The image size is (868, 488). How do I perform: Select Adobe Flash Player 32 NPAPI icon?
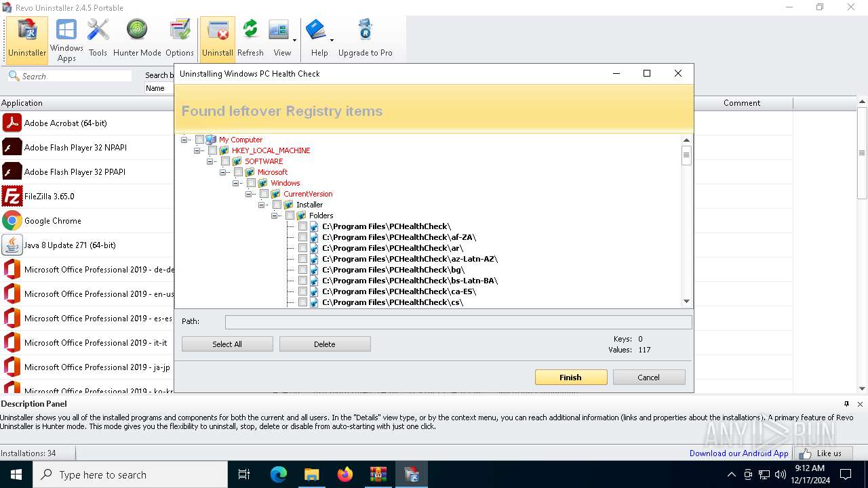point(12,147)
